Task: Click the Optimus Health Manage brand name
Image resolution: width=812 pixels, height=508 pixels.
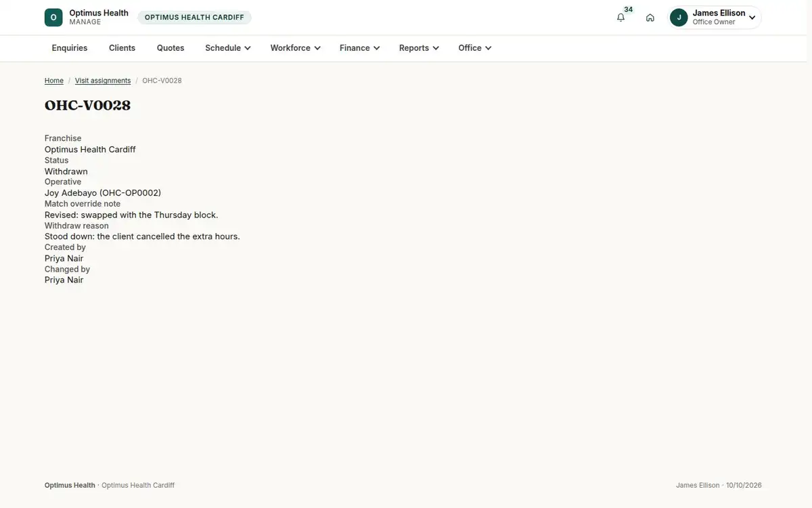Action: (x=99, y=18)
